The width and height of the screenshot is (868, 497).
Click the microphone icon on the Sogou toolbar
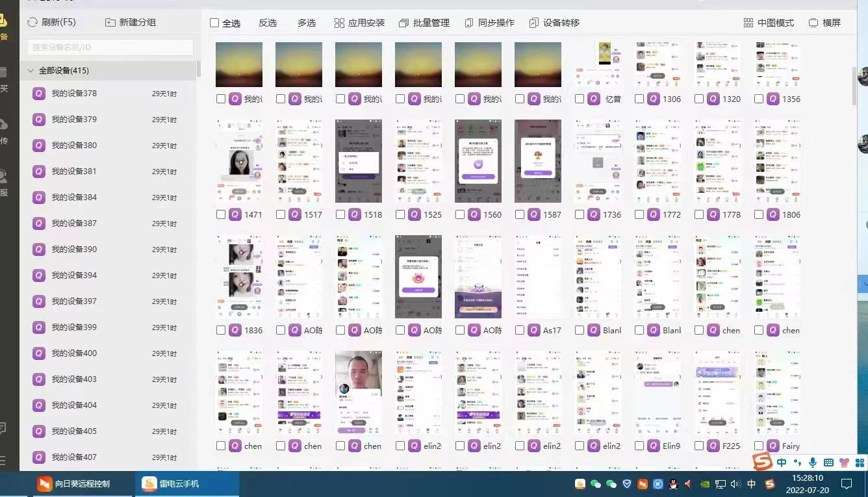(x=812, y=463)
